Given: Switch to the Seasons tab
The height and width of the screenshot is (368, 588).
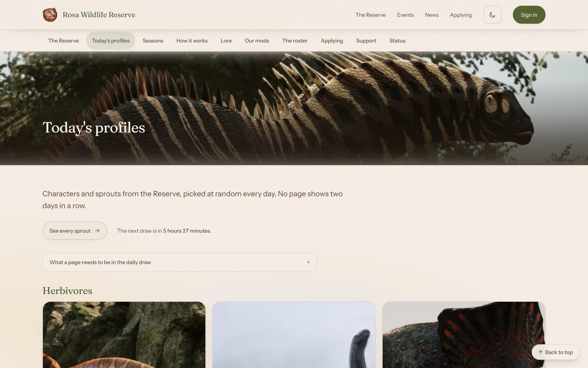Looking at the screenshot, I should (x=153, y=41).
